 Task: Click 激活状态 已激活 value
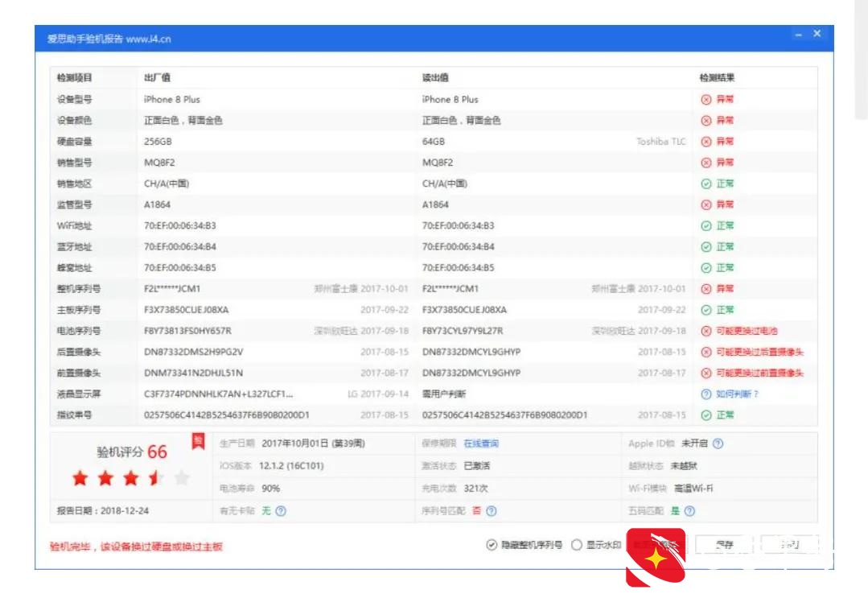coord(476,466)
